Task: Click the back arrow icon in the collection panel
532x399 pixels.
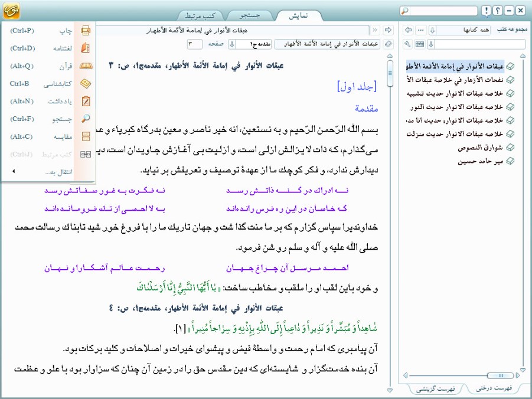Action: pos(408,30)
